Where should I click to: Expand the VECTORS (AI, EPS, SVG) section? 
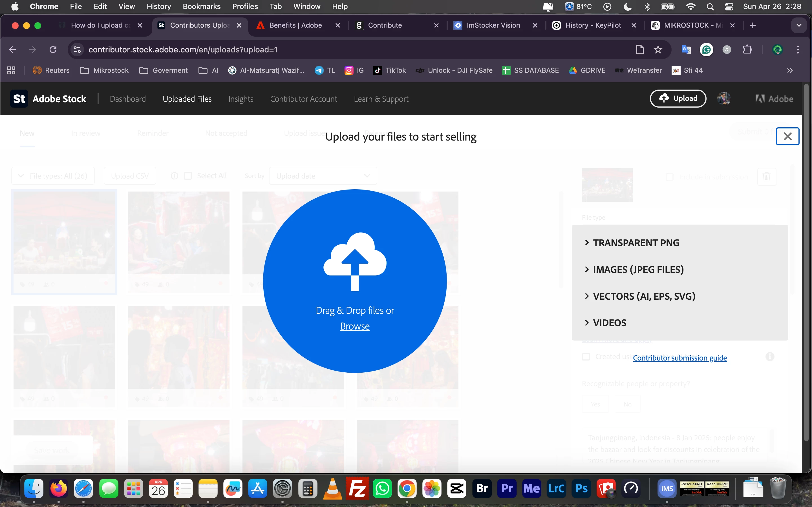tap(644, 296)
